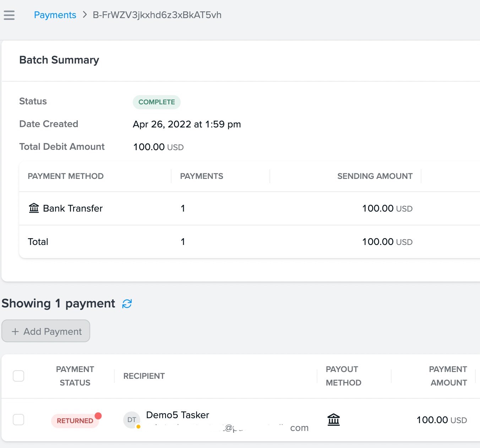Screen dimensions: 480x448
Task: Click the DT recipient avatar
Action: point(132,420)
